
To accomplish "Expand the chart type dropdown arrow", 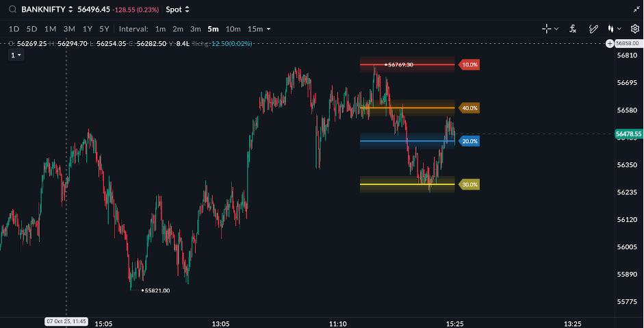I will point(619,29).
